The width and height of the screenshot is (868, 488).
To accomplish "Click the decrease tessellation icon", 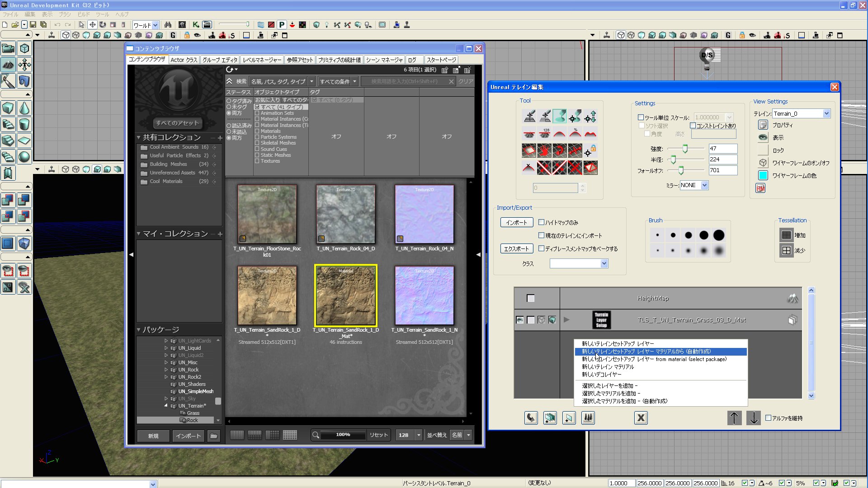I will 786,250.
